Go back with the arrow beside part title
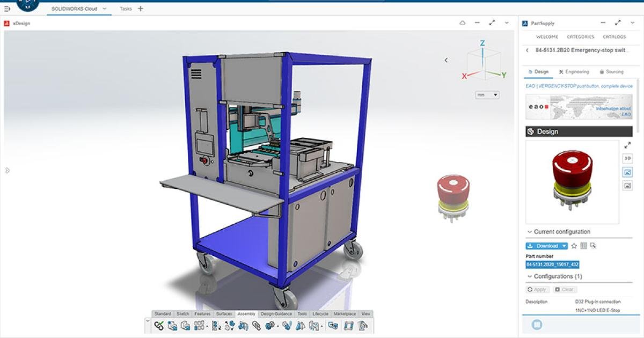644x338 pixels. (528, 50)
